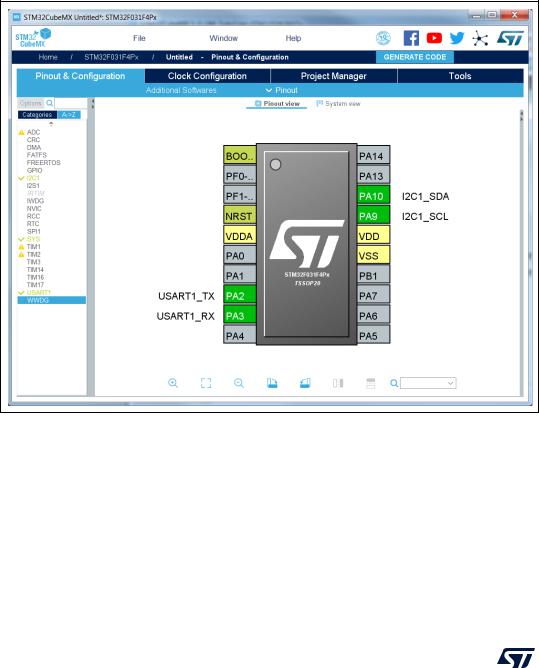Click the USART1_TX label

tap(186, 296)
